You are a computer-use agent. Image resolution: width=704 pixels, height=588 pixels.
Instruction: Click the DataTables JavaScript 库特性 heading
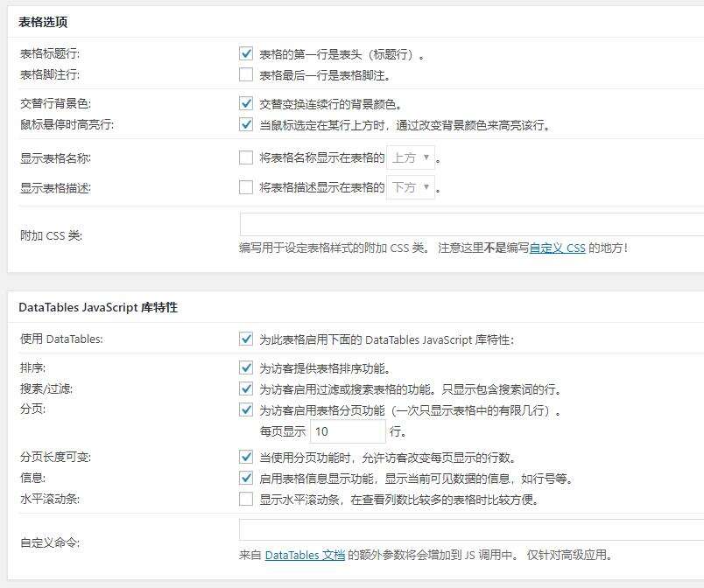[x=98, y=307]
